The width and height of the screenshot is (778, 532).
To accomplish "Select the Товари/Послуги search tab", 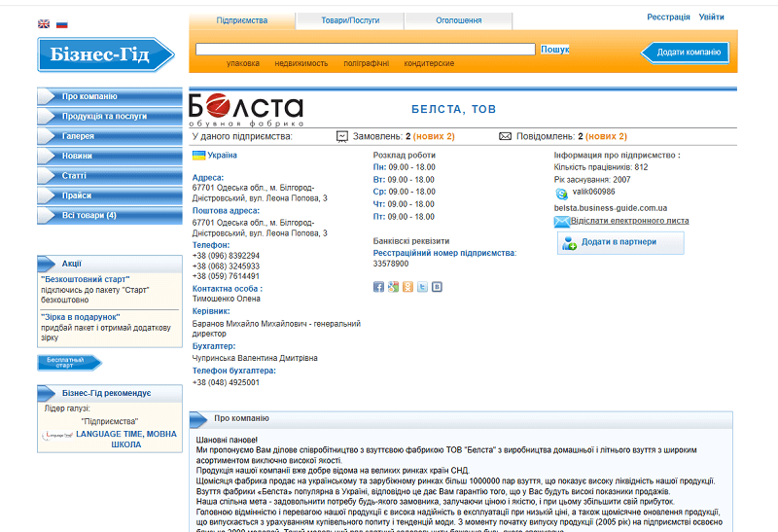I will point(350,20).
